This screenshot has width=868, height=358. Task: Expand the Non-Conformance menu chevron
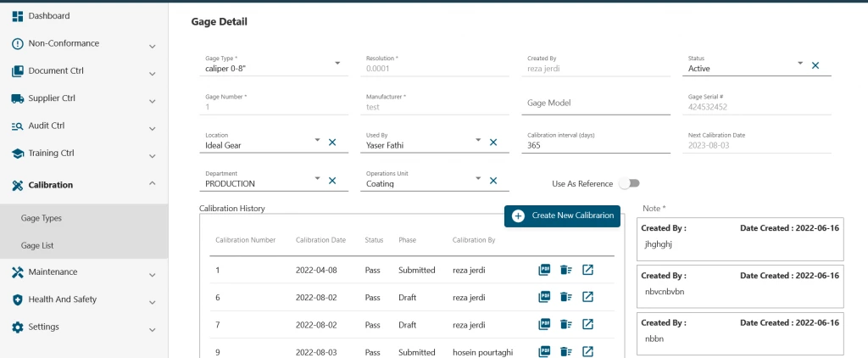(x=153, y=47)
